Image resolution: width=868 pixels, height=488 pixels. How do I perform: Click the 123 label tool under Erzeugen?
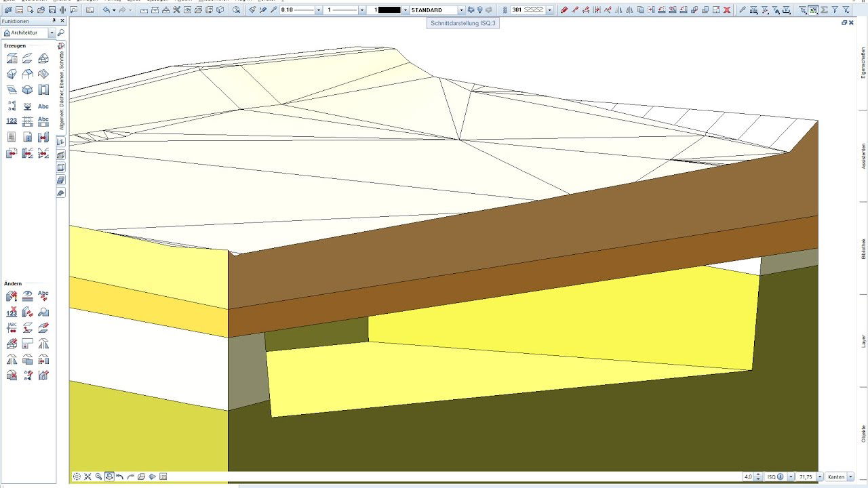click(x=12, y=121)
